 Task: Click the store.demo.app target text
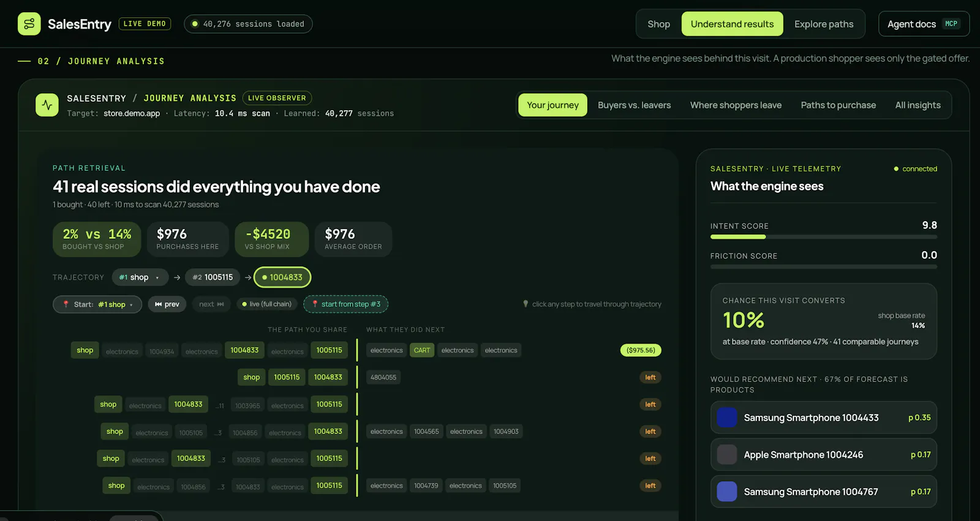point(132,113)
